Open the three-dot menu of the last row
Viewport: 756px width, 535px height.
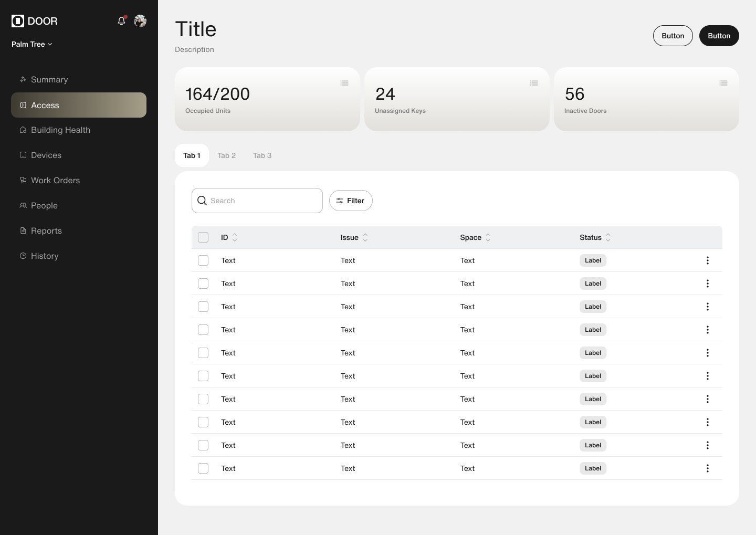[708, 468]
